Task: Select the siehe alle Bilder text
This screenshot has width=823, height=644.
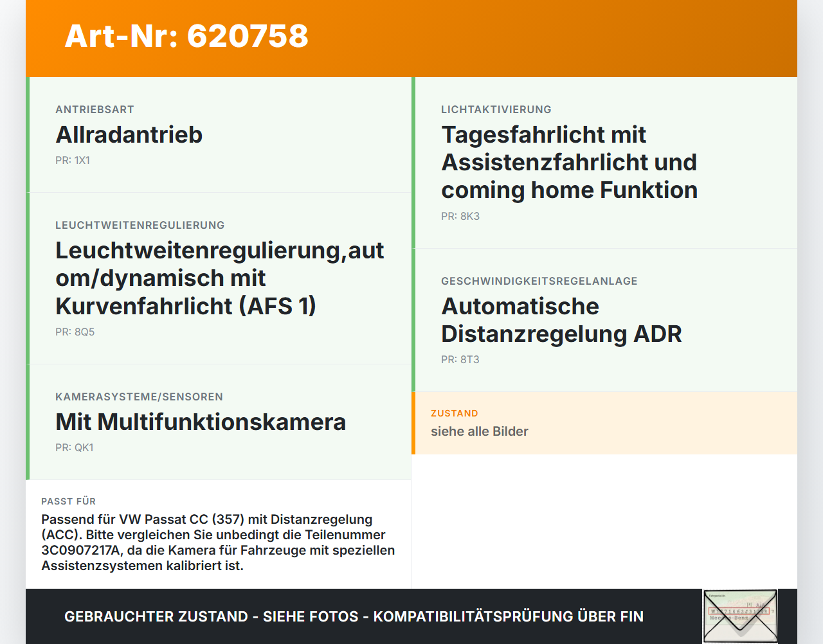Action: 480,431
